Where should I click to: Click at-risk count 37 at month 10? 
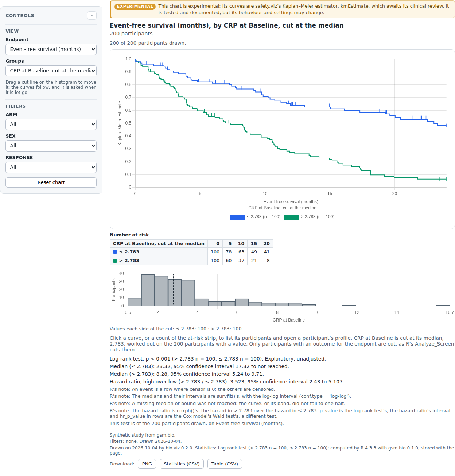tap(241, 261)
